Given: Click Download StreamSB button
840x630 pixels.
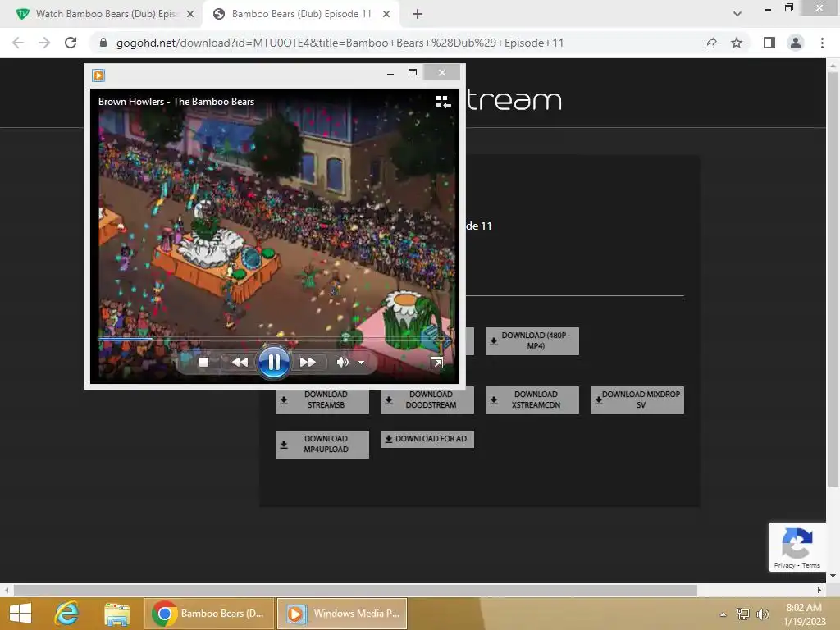Looking at the screenshot, I should pos(322,399).
